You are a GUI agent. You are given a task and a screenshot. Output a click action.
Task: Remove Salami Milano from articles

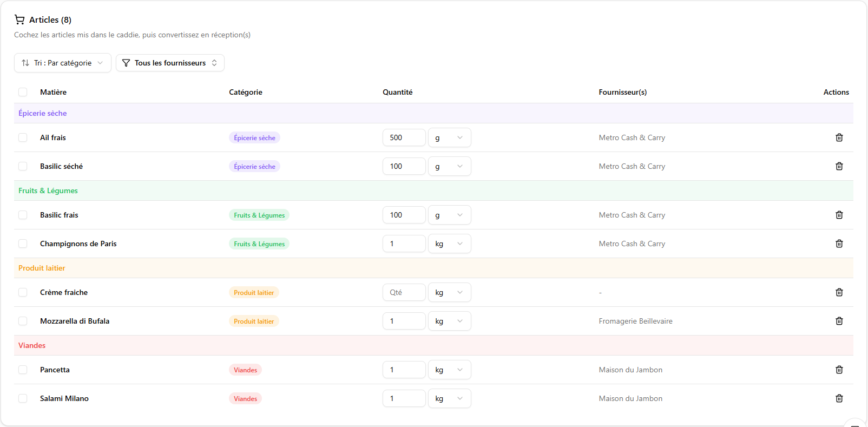[x=839, y=398]
